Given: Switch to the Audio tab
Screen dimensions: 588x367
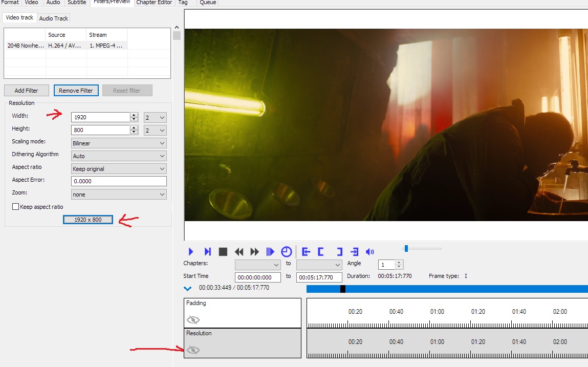Looking at the screenshot, I should point(53,3).
